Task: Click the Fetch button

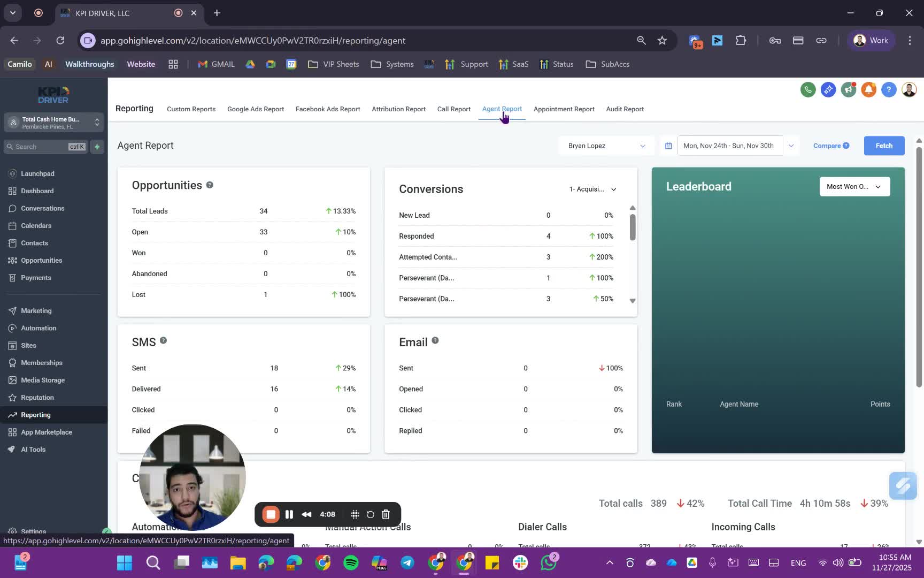Action: click(884, 146)
